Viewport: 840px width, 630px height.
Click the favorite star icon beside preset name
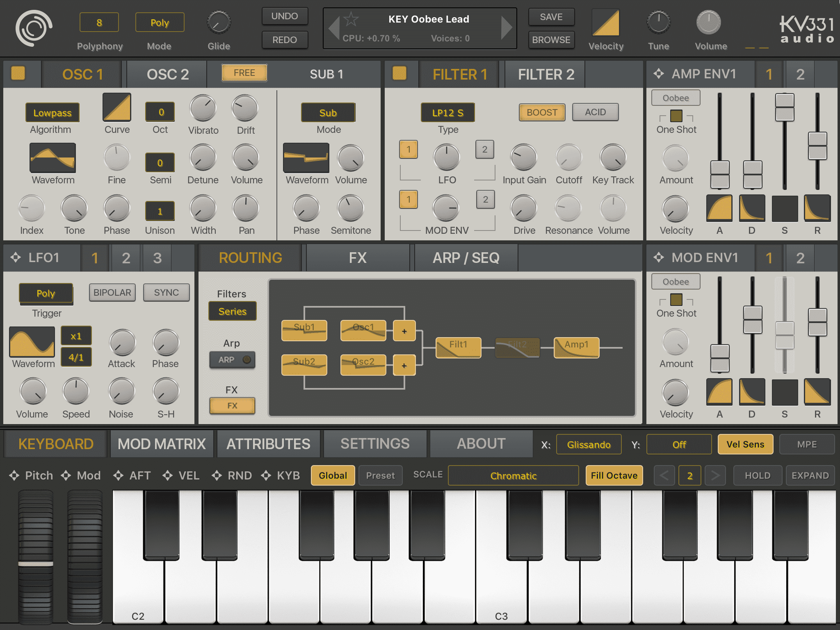[351, 19]
